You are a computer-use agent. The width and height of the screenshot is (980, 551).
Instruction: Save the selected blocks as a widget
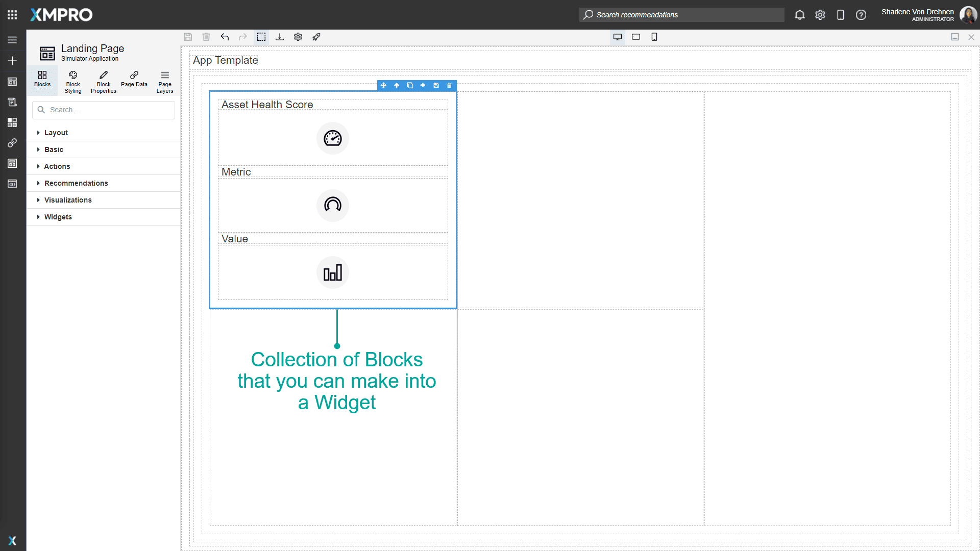[x=436, y=85]
